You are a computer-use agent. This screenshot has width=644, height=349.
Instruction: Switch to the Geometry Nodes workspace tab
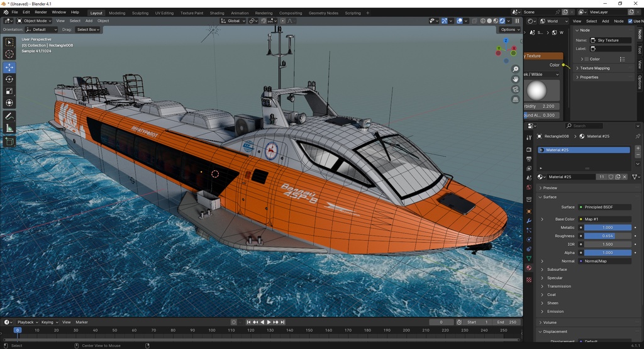pyautogui.click(x=323, y=13)
